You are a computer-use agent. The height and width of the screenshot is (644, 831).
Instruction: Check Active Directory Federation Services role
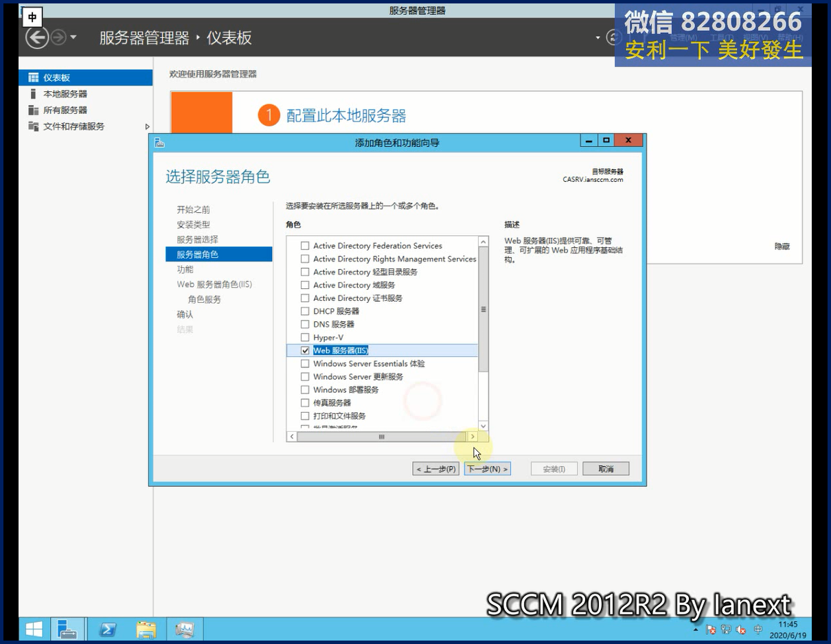point(305,246)
